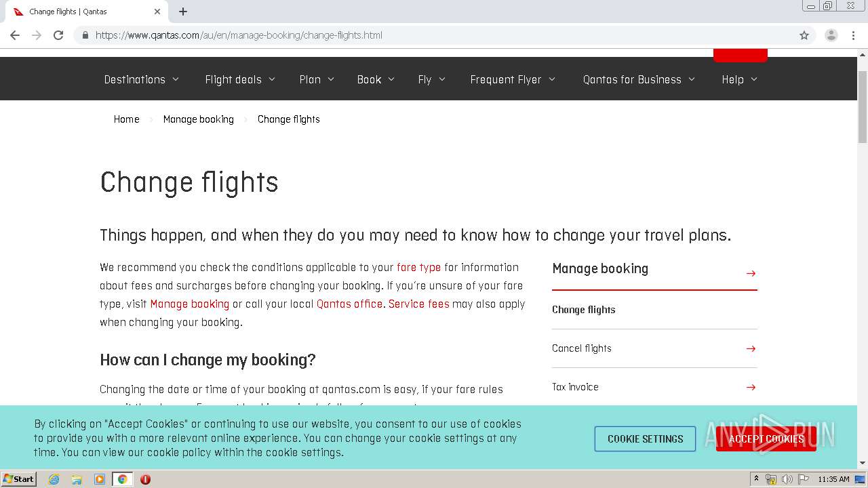The width and height of the screenshot is (868, 488).
Task: Click the page vertical scrollbar thumb
Action: pos(863,106)
